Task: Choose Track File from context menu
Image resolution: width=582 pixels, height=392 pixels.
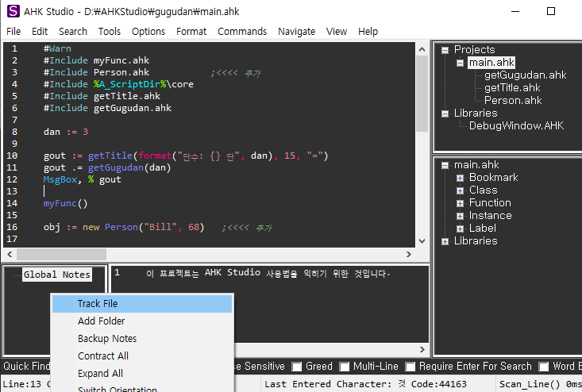Action: click(x=98, y=304)
